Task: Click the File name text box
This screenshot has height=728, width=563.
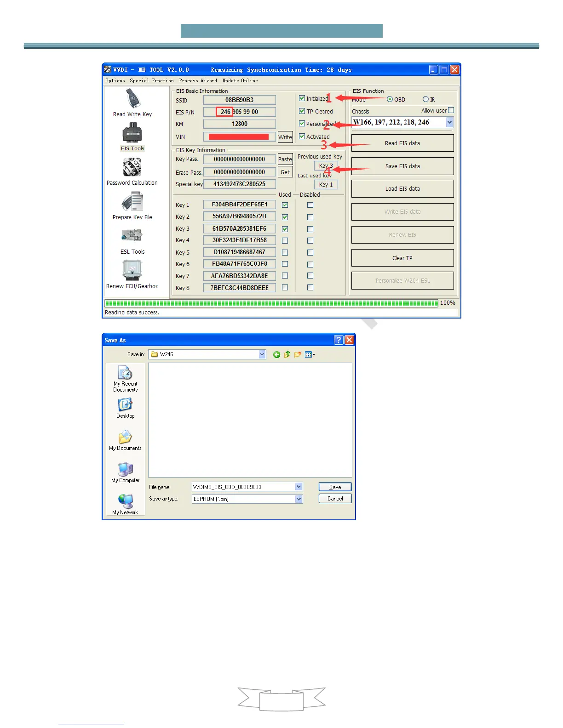Action: coord(244,487)
